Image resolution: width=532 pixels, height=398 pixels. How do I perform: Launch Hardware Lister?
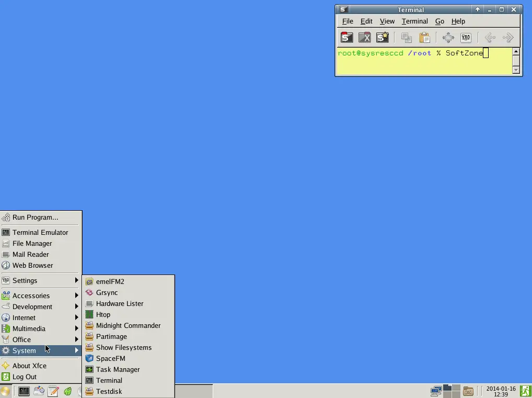tap(129, 303)
